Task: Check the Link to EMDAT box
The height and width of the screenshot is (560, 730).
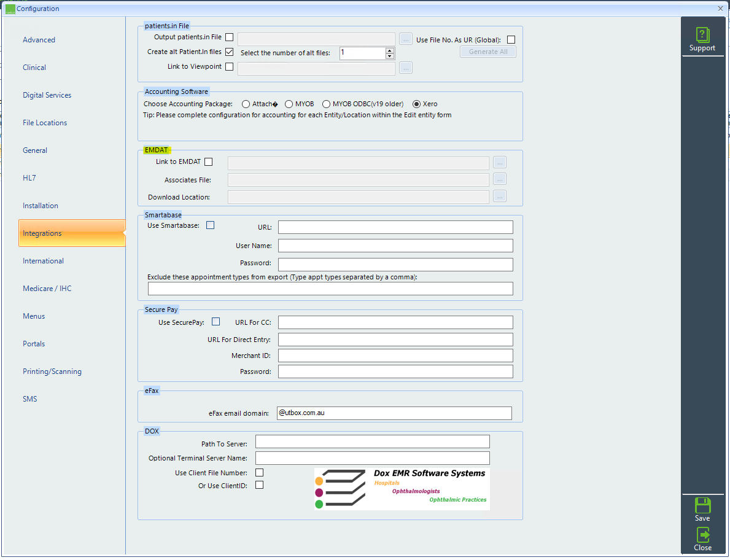Action: tap(208, 161)
